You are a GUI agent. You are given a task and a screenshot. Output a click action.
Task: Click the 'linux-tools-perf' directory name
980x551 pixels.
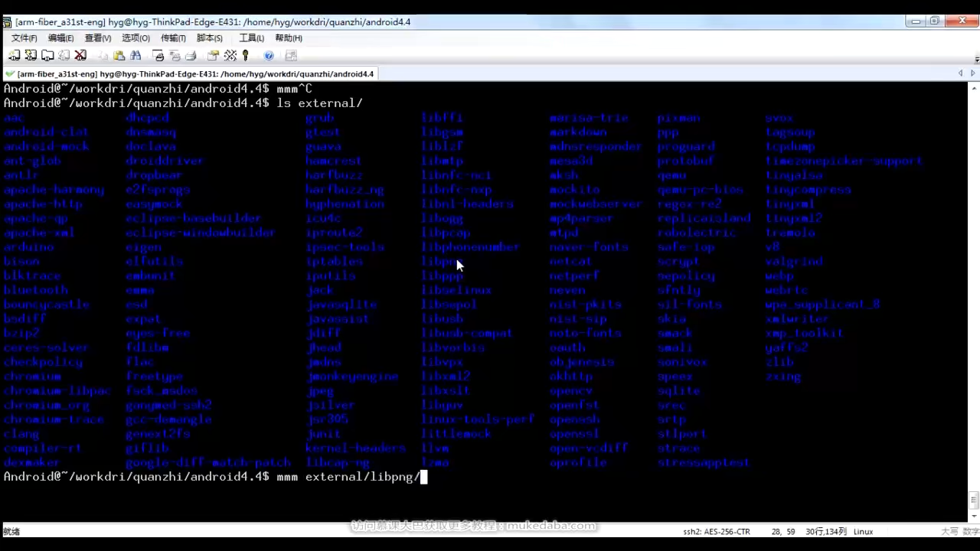478,419
